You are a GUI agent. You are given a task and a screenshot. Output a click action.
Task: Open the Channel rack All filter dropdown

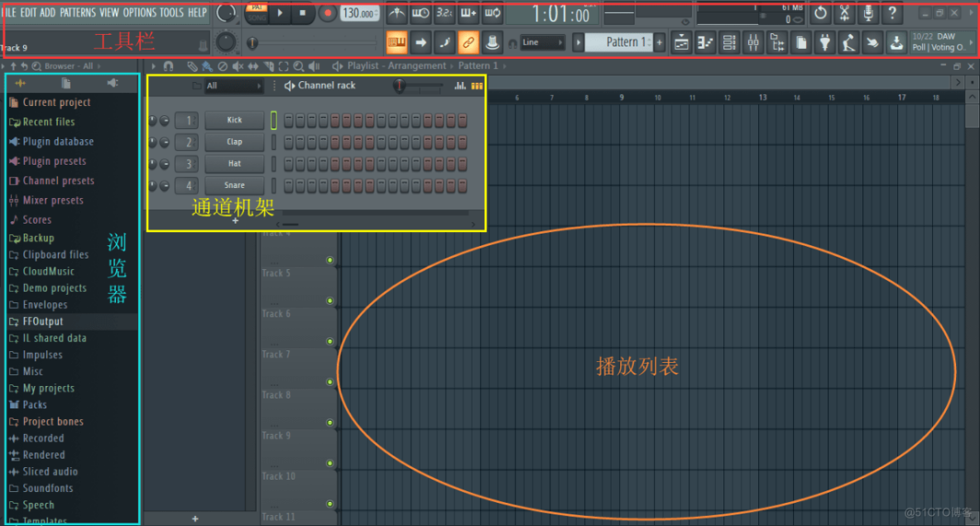[234, 86]
